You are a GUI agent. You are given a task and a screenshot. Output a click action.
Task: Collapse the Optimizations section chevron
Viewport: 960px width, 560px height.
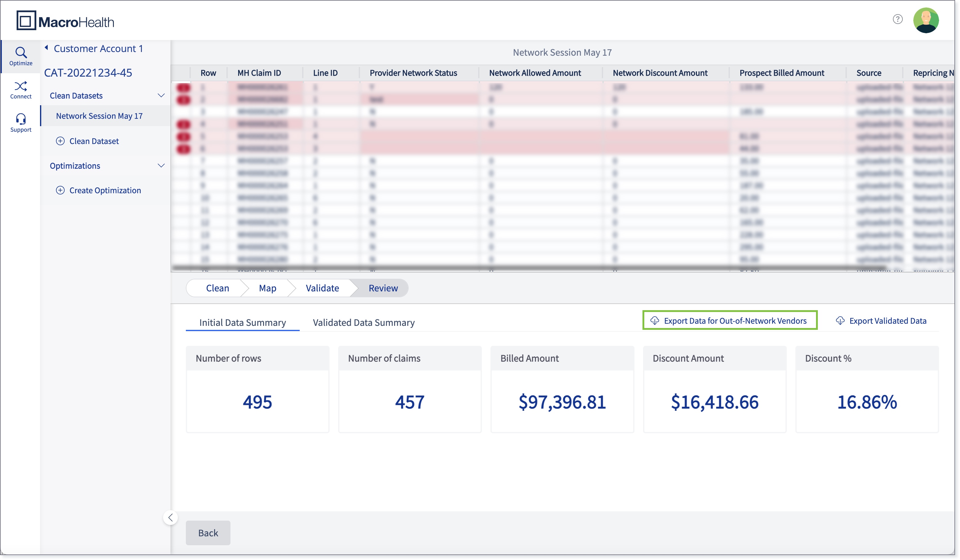pos(161,165)
